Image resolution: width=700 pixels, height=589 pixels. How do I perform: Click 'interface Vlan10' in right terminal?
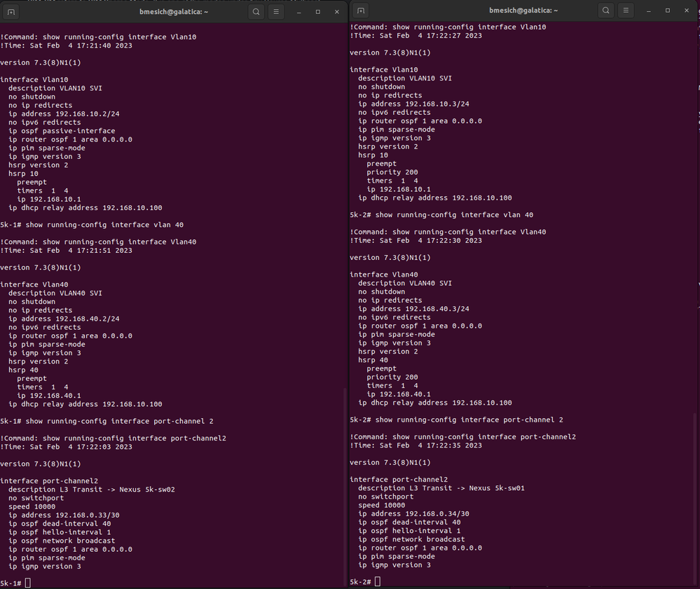383,69
